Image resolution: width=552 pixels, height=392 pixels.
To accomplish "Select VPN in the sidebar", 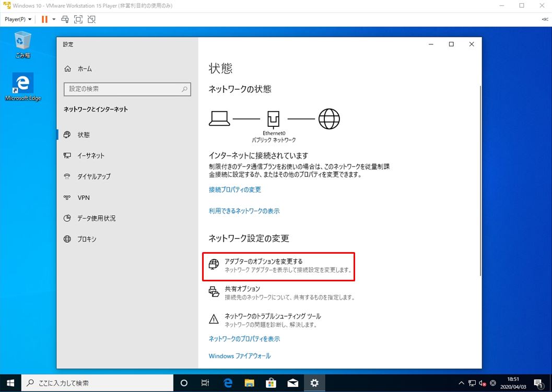I will tap(84, 197).
